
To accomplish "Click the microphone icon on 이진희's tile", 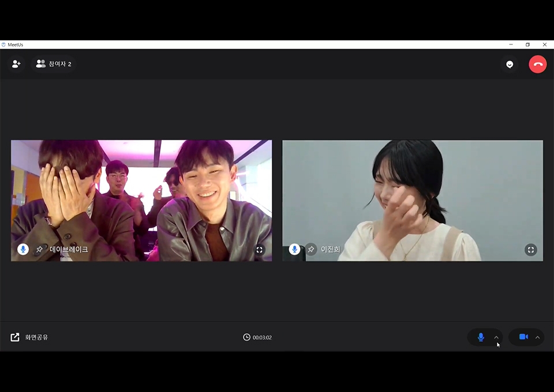I will (x=294, y=249).
